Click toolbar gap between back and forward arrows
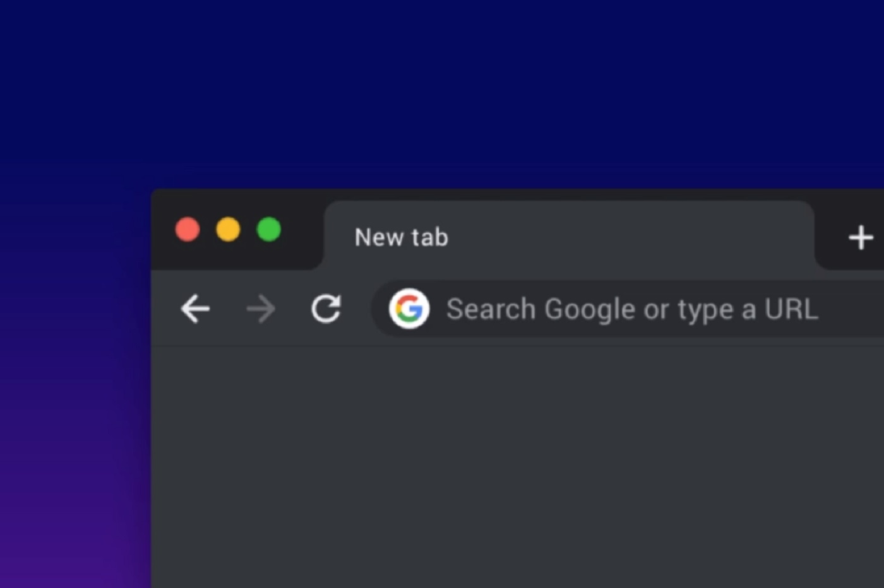 point(228,309)
